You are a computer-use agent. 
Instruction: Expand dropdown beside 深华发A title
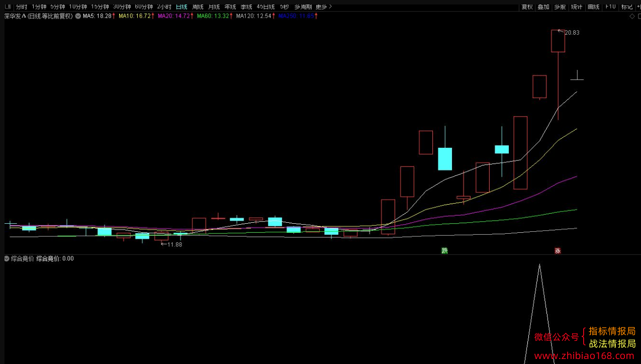(78, 16)
